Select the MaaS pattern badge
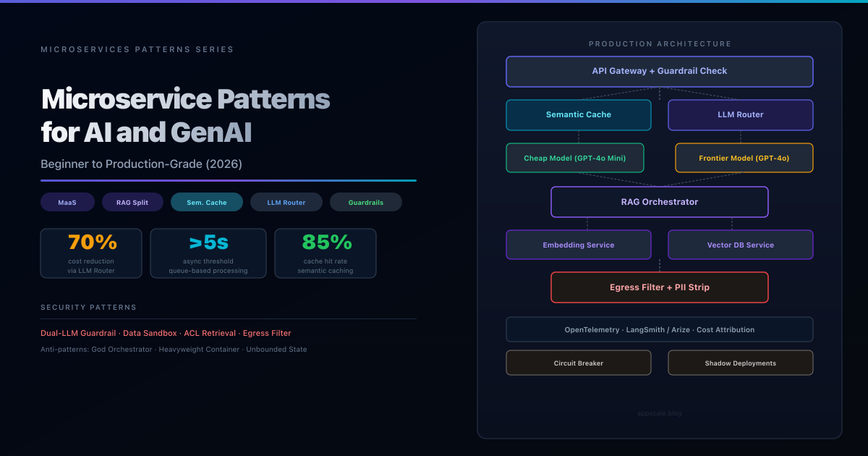This screenshot has height=456, width=868. click(x=67, y=202)
